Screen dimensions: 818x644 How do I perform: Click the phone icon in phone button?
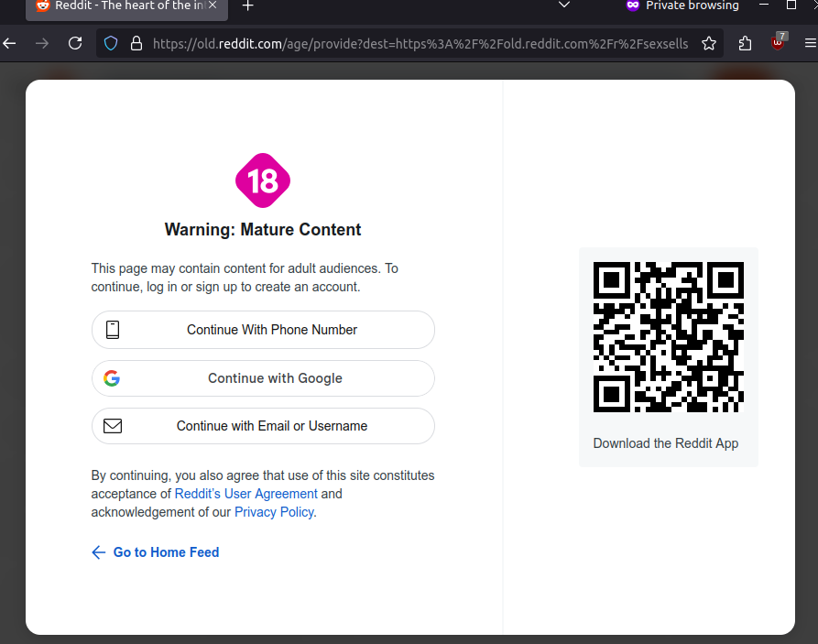[113, 330]
